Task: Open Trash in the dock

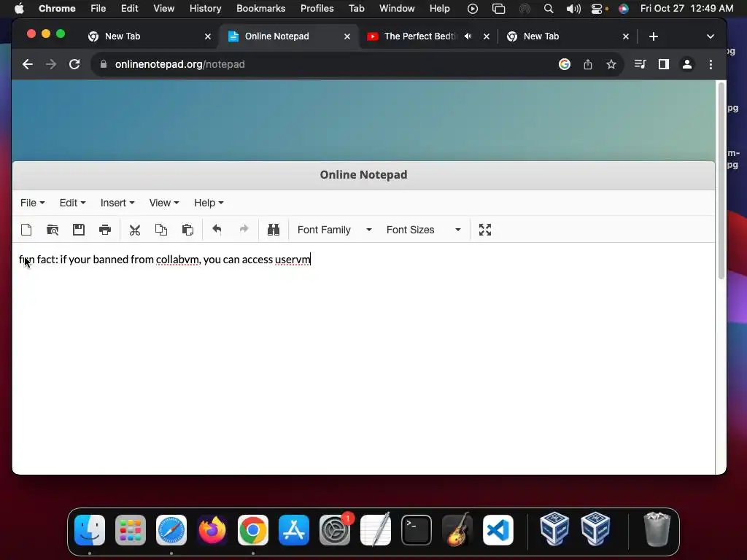Action: [x=657, y=529]
